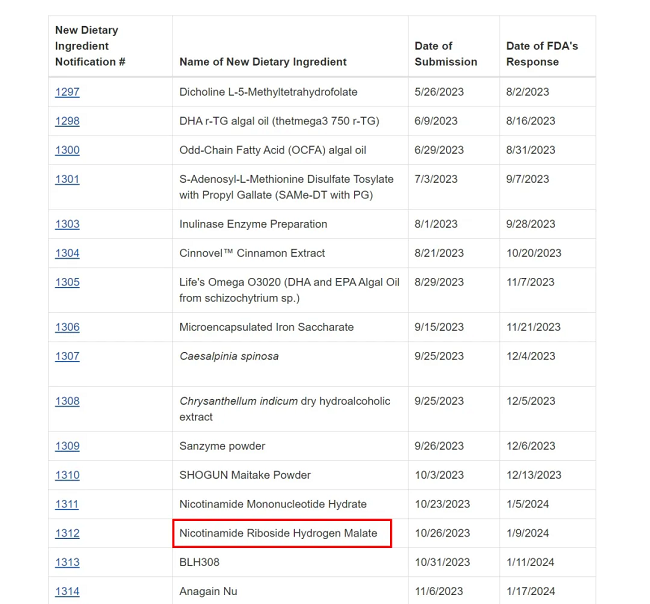
Task: Click the Date of Submission column header
Action: pyautogui.click(x=446, y=54)
